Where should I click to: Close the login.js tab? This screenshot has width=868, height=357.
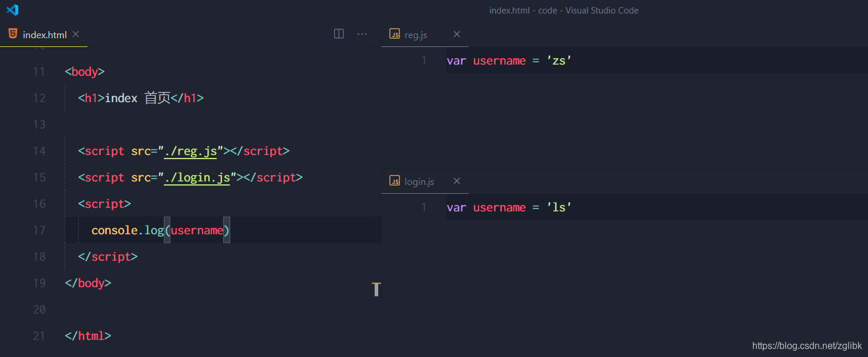(x=457, y=181)
